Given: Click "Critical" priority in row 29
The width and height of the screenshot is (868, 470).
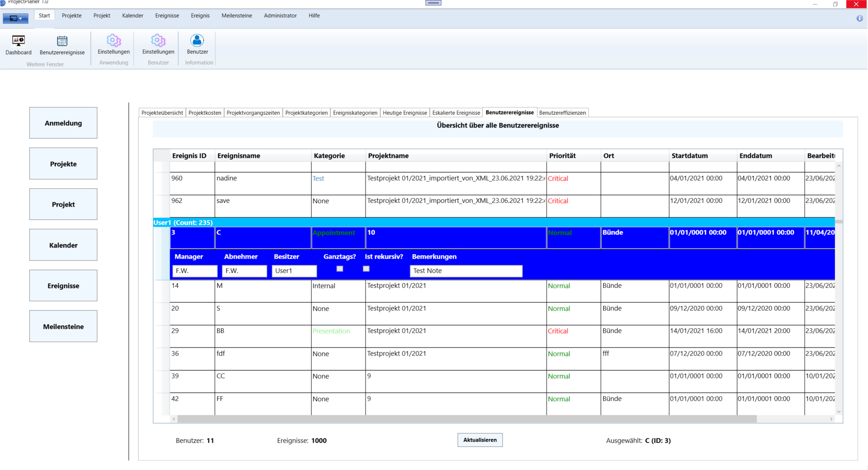Looking at the screenshot, I should click(558, 331).
